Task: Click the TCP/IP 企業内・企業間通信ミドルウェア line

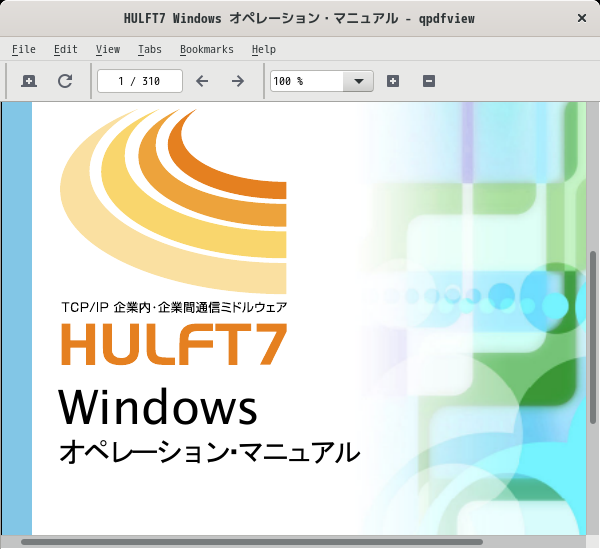Action: pyautogui.click(x=174, y=307)
